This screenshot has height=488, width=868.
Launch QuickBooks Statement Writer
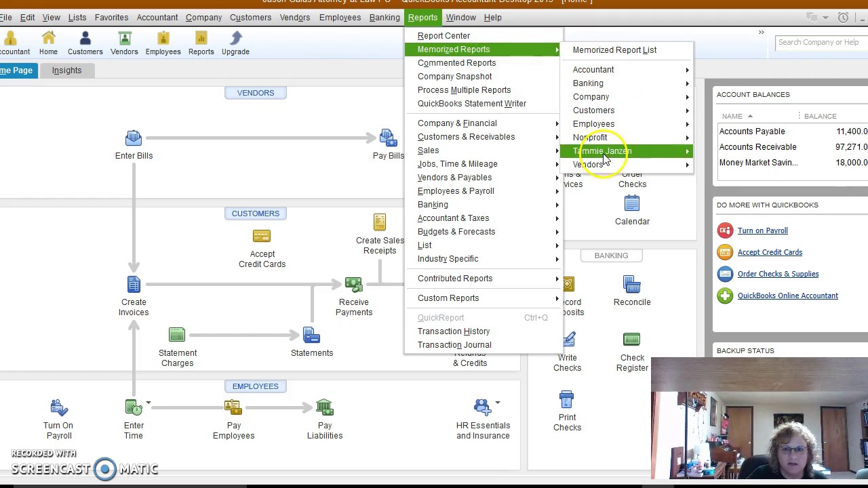coord(484,104)
